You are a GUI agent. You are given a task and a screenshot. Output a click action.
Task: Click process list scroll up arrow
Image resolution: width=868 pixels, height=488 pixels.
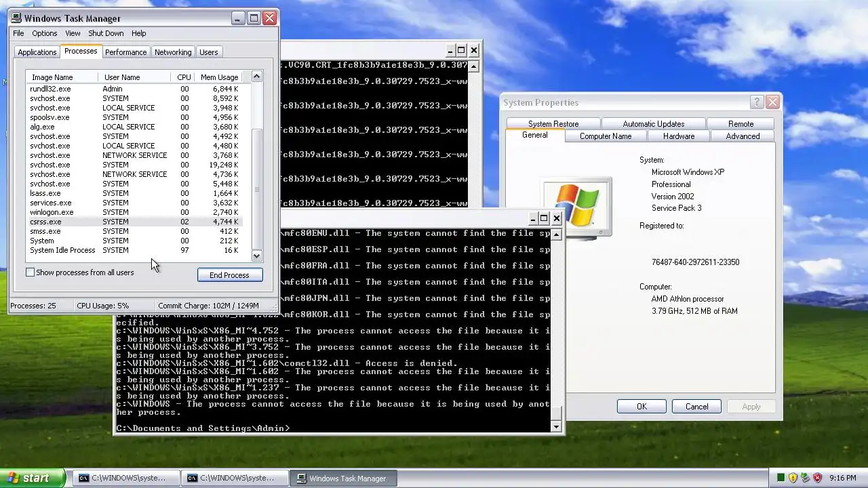pyautogui.click(x=256, y=77)
